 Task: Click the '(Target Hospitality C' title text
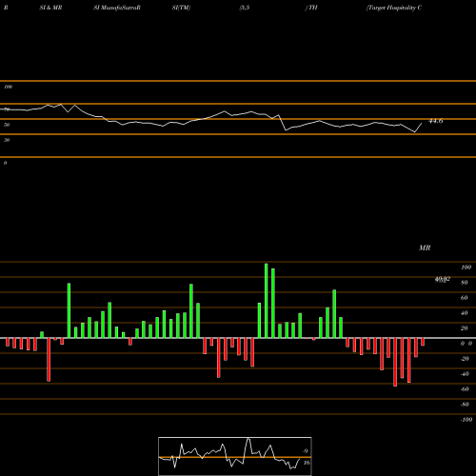394,8
